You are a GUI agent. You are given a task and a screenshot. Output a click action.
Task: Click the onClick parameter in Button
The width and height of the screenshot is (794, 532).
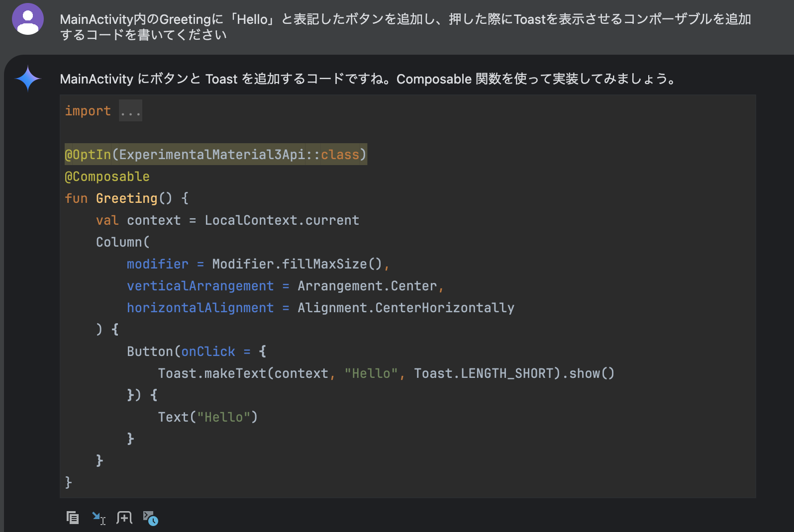tap(208, 352)
